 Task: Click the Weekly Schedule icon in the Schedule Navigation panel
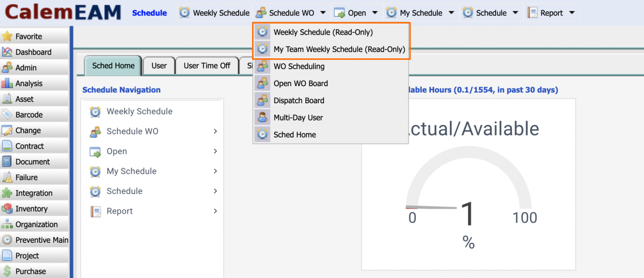pyautogui.click(x=95, y=112)
